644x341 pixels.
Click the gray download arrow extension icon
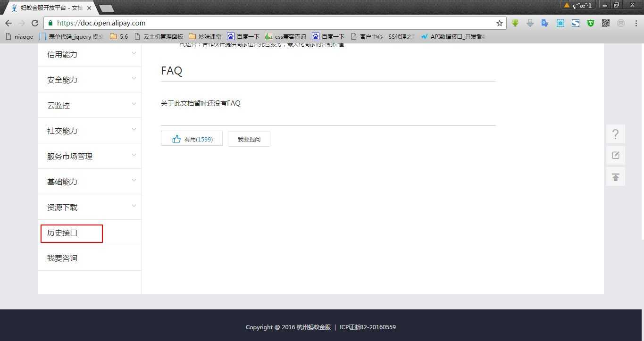point(530,23)
